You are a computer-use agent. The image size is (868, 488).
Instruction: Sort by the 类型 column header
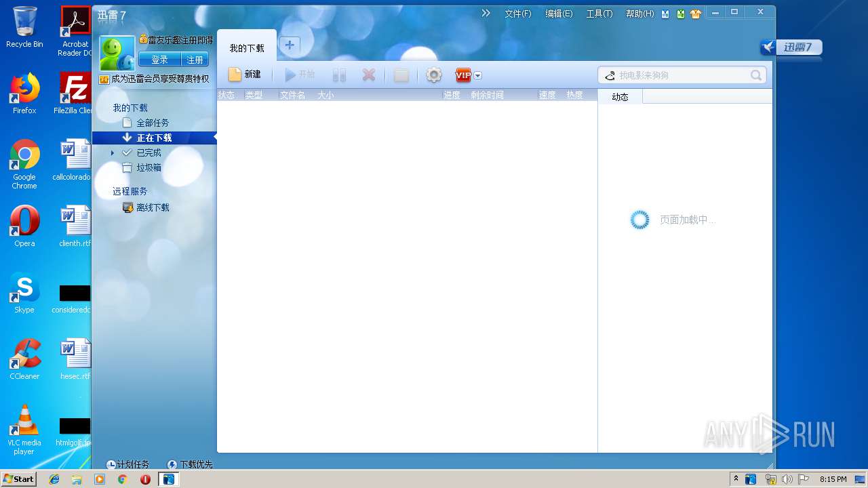coord(254,95)
